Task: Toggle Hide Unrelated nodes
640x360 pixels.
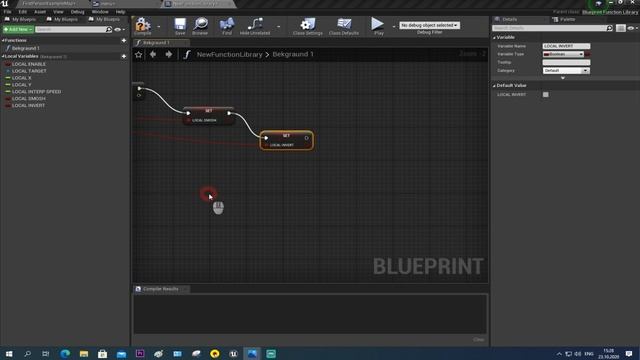Action: 255,26
